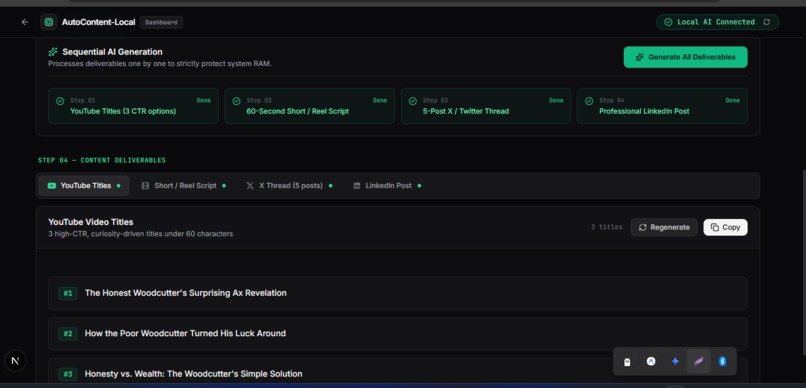The height and width of the screenshot is (388, 806).
Task: Open the LinkedIn Post tab
Action: 387,186
